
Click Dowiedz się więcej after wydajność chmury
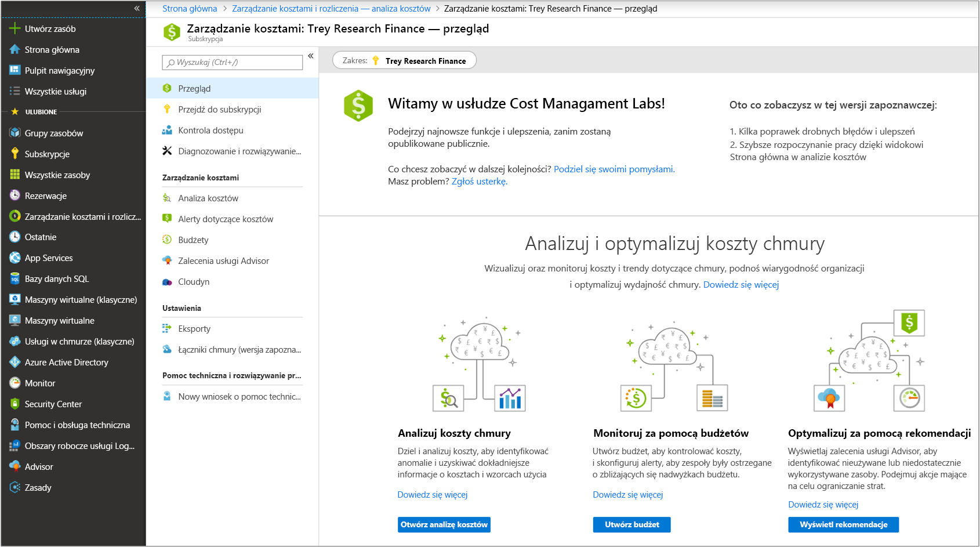pos(741,284)
